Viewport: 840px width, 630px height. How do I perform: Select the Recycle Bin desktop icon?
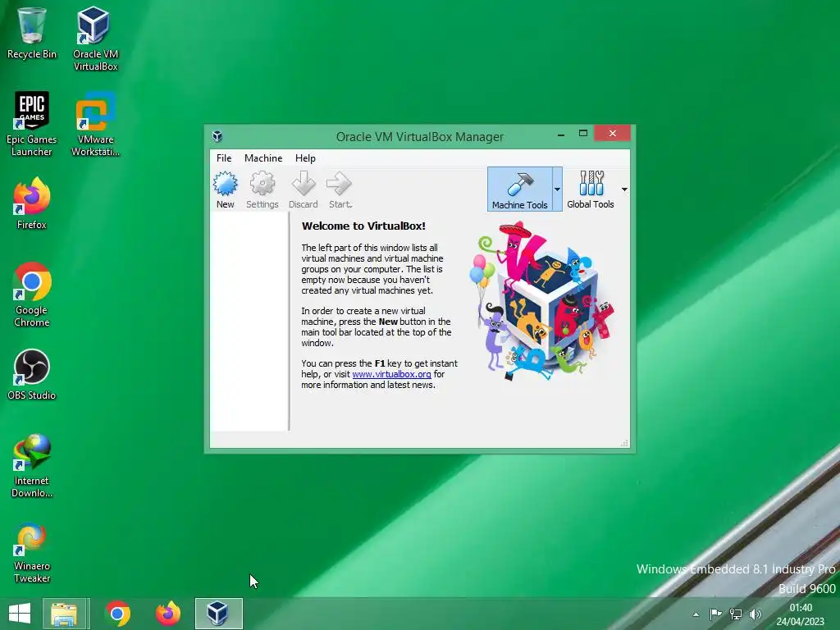pos(32,33)
